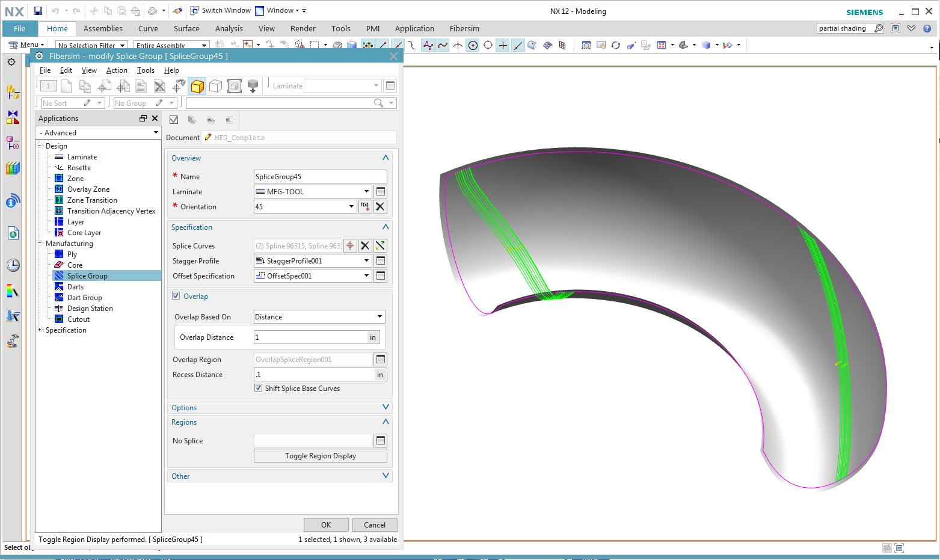940x560 pixels.
Task: Open the Action menu in Fibersim dialog
Action: click(117, 70)
